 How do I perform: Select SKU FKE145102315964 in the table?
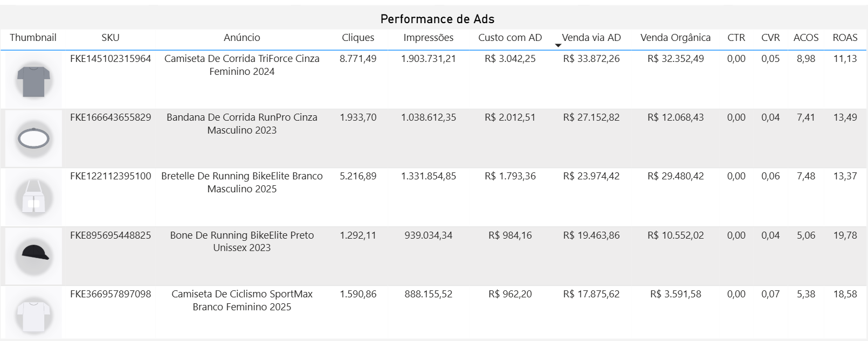[109, 59]
